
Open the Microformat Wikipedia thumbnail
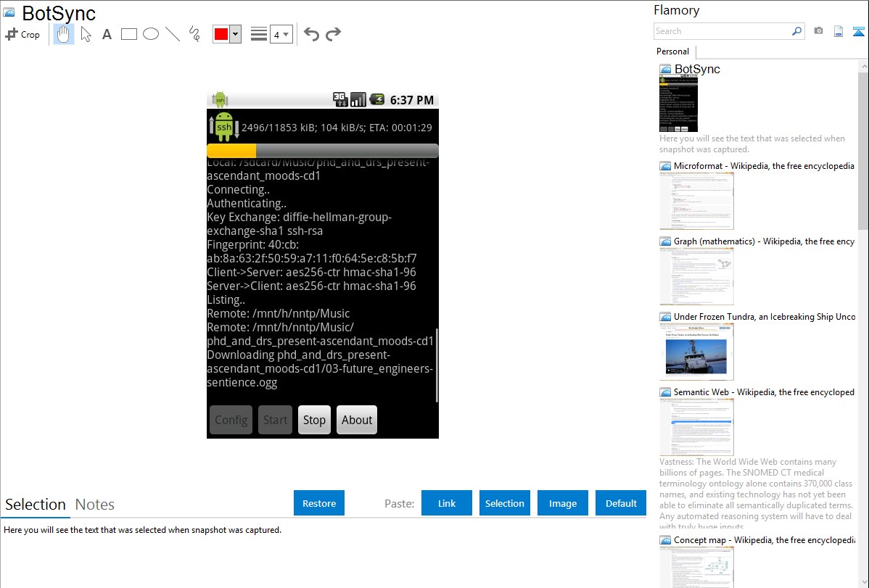coord(696,201)
